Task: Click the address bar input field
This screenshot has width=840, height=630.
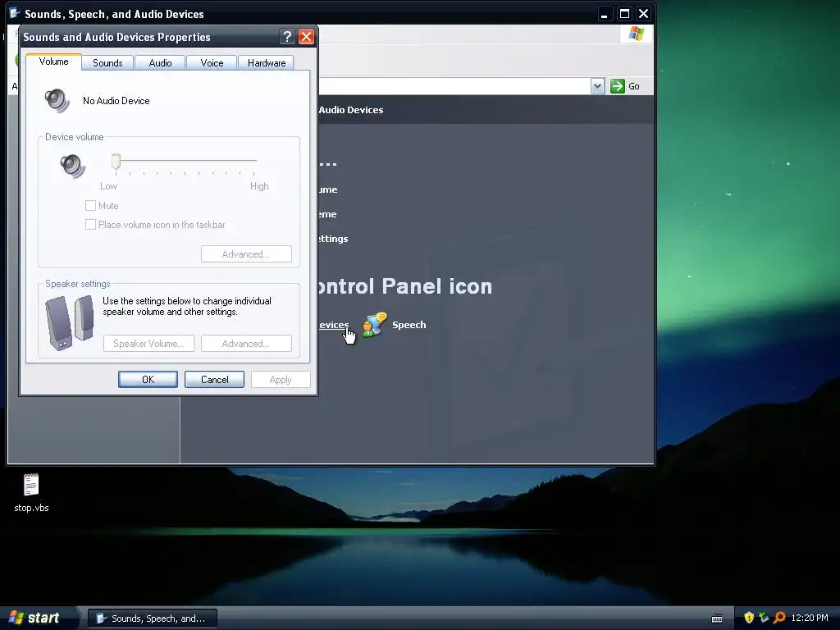Action: point(454,85)
